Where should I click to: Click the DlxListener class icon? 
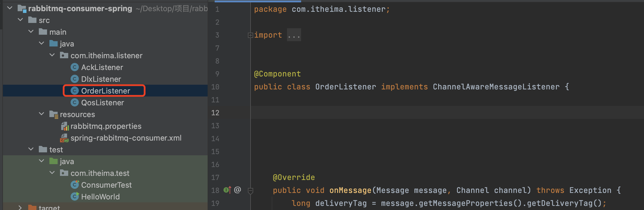point(75,79)
